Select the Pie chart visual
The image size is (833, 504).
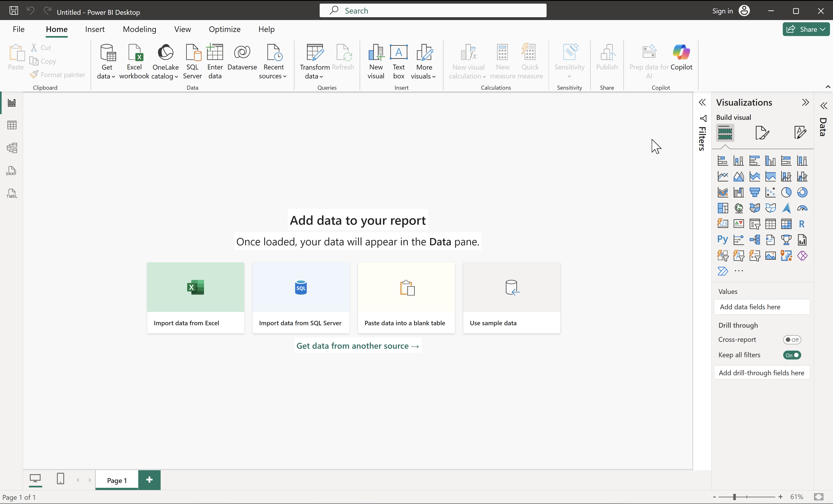[x=786, y=192]
